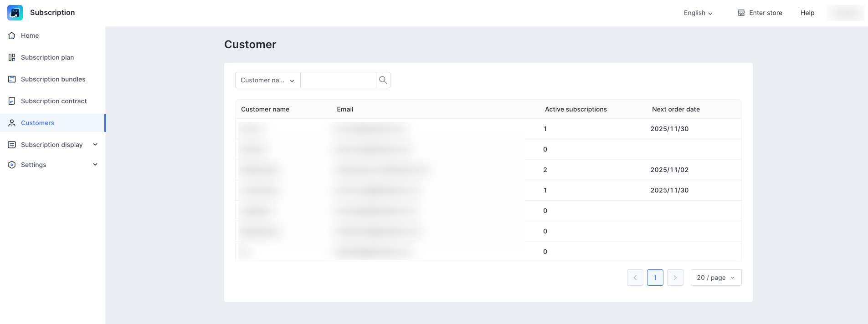Viewport: 868px width, 324px height.
Task: Click the Customers person icon
Action: [12, 123]
